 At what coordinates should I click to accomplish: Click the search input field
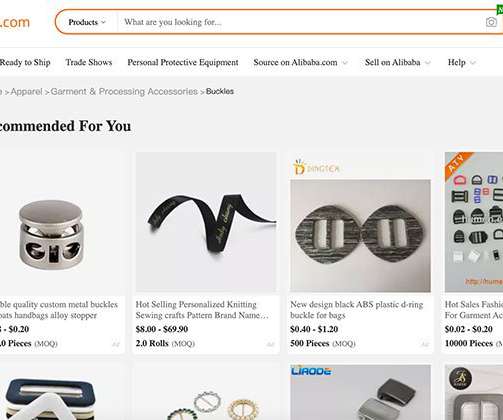point(300,22)
